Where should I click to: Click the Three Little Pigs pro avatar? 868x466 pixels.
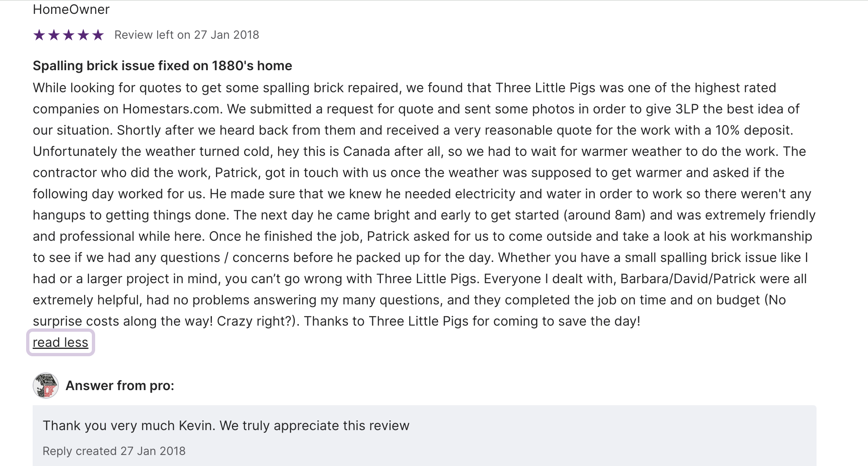(x=46, y=386)
